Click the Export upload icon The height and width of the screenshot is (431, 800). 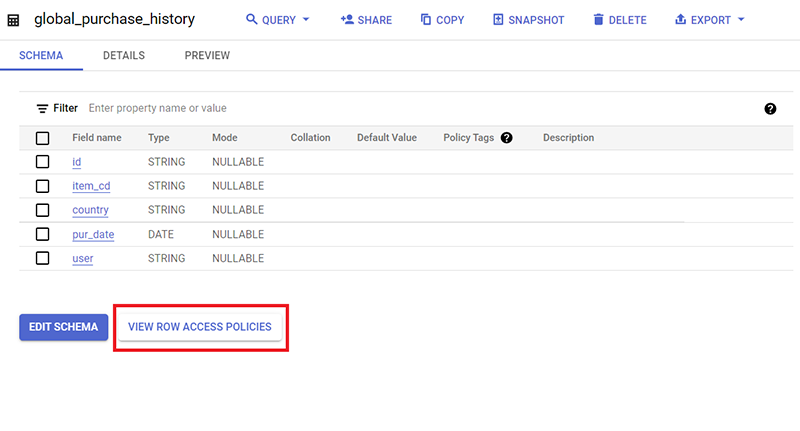(681, 20)
